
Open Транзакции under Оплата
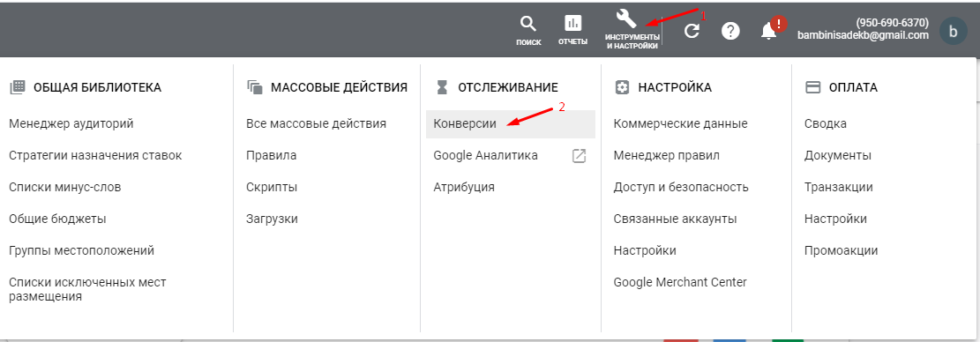pos(838,187)
